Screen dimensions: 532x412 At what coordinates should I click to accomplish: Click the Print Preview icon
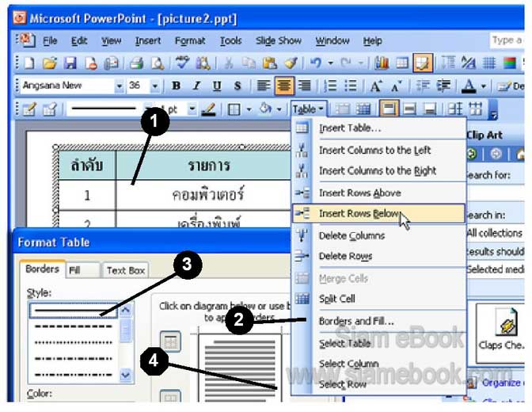pos(157,63)
